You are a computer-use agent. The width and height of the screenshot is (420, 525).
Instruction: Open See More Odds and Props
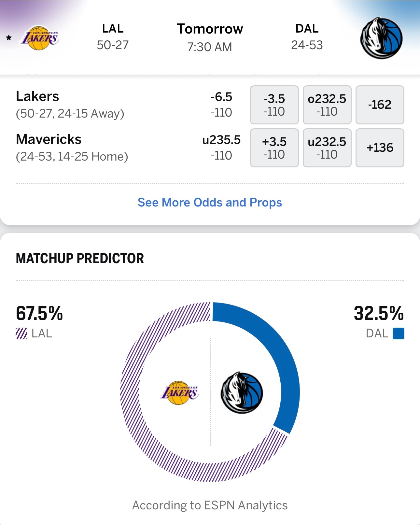(x=210, y=202)
